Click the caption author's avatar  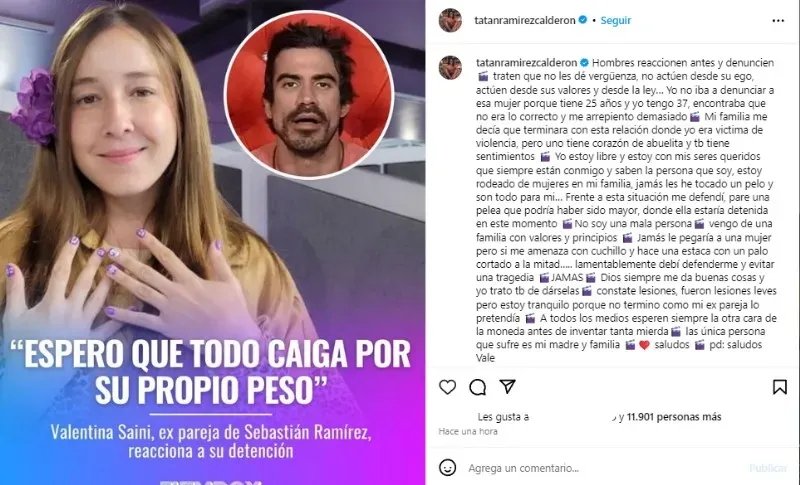tap(450, 67)
